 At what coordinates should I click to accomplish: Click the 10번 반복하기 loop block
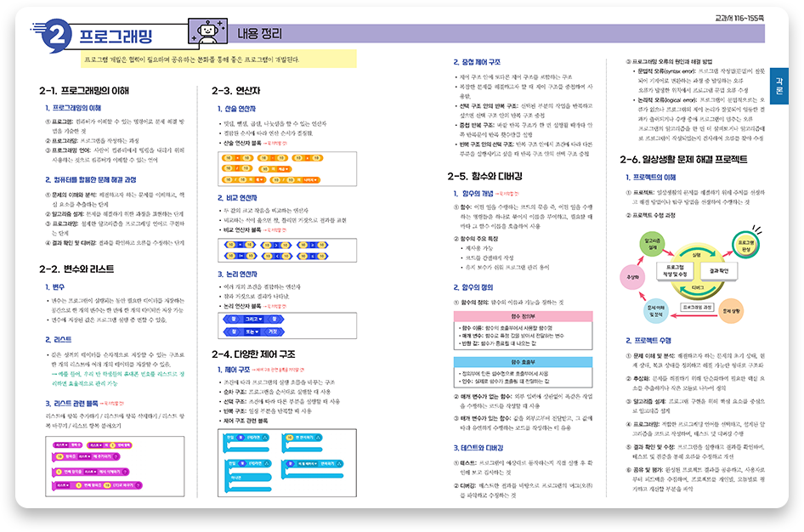[303, 444]
